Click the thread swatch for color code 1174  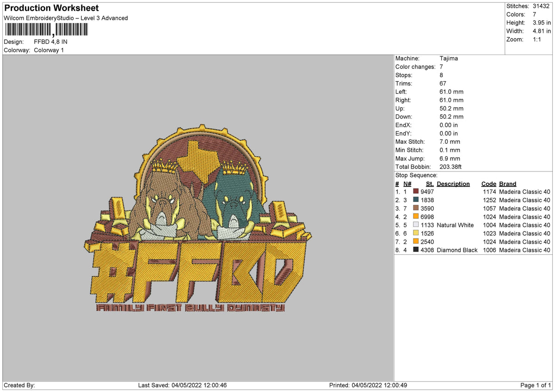coord(415,191)
